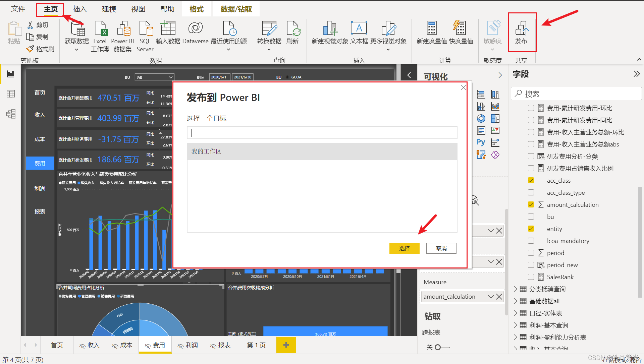Switch to the 插入 ribbon tab
Viewport: 644px width, 364px height.
tap(79, 9)
